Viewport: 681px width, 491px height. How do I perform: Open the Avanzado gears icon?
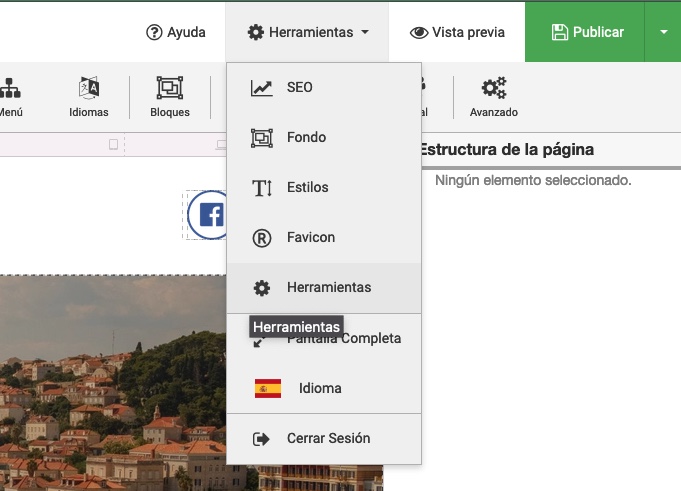[x=493, y=96]
